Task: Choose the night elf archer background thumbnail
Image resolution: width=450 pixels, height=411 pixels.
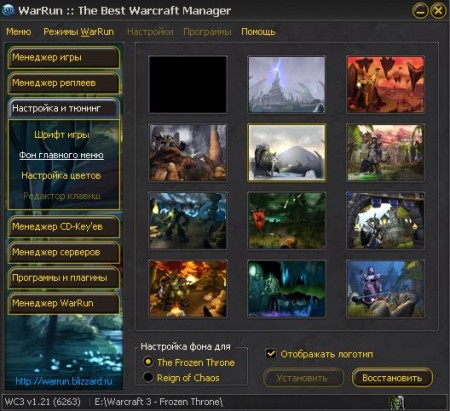Action: pos(385,289)
